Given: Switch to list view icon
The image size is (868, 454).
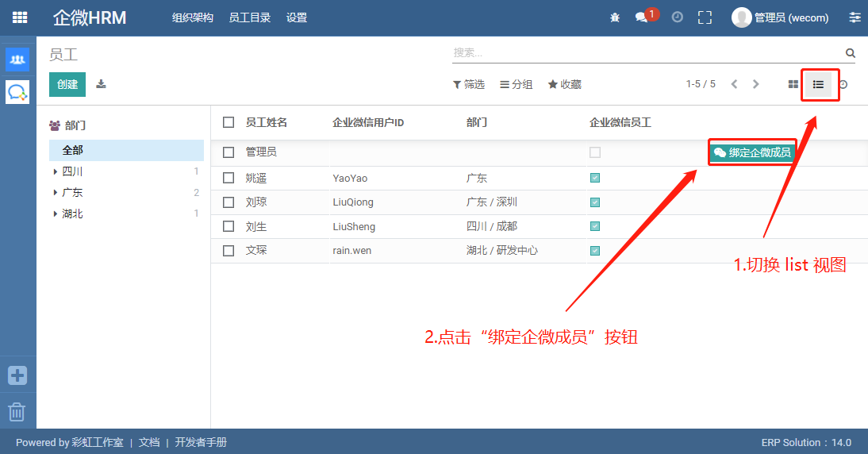Looking at the screenshot, I should (818, 84).
